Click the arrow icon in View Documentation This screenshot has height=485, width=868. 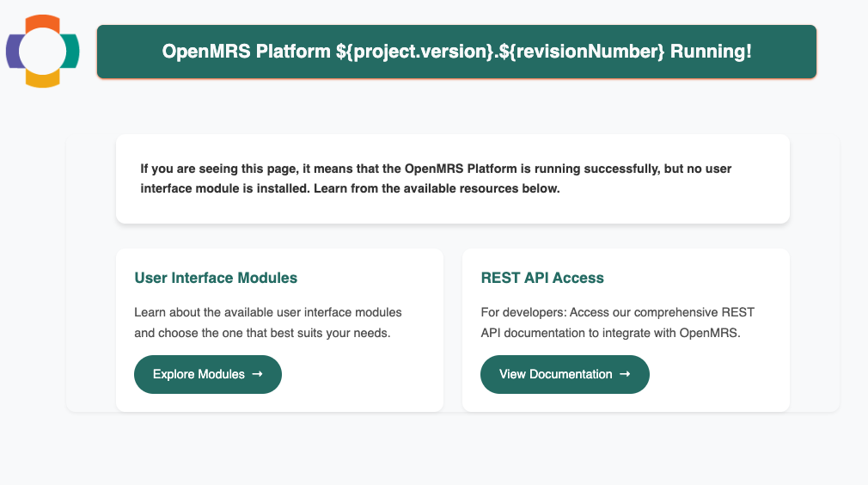(x=625, y=374)
